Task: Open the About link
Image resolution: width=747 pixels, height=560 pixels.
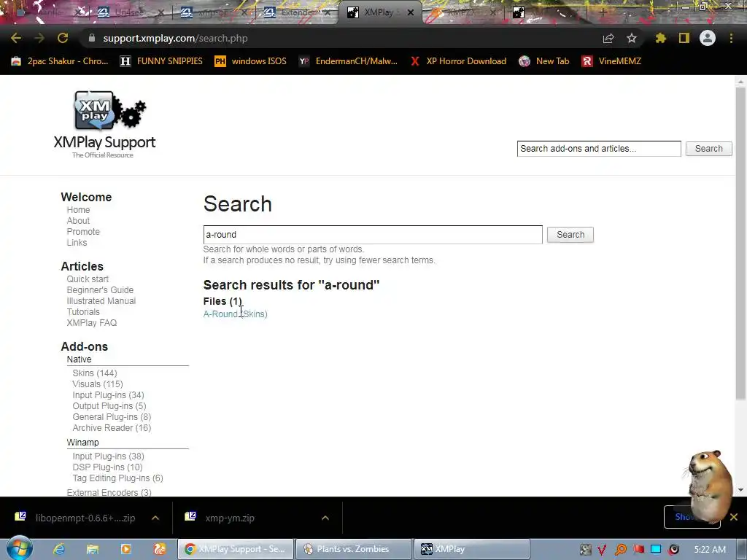Action: [78, 220]
